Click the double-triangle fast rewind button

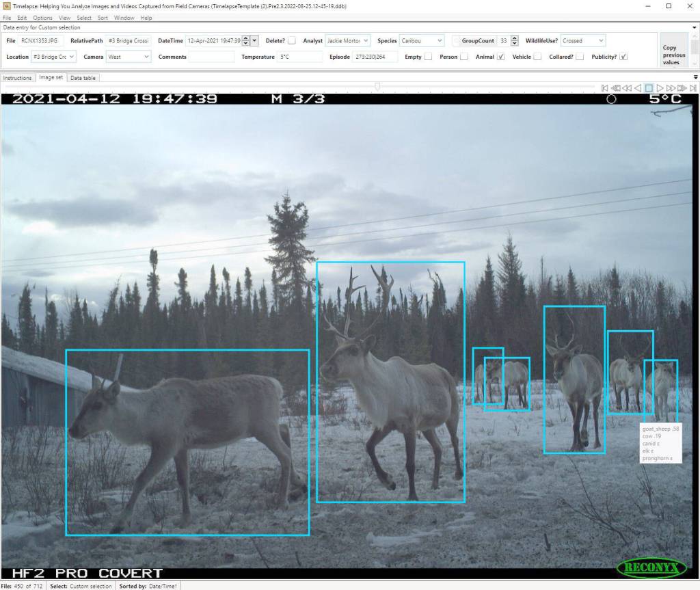626,88
